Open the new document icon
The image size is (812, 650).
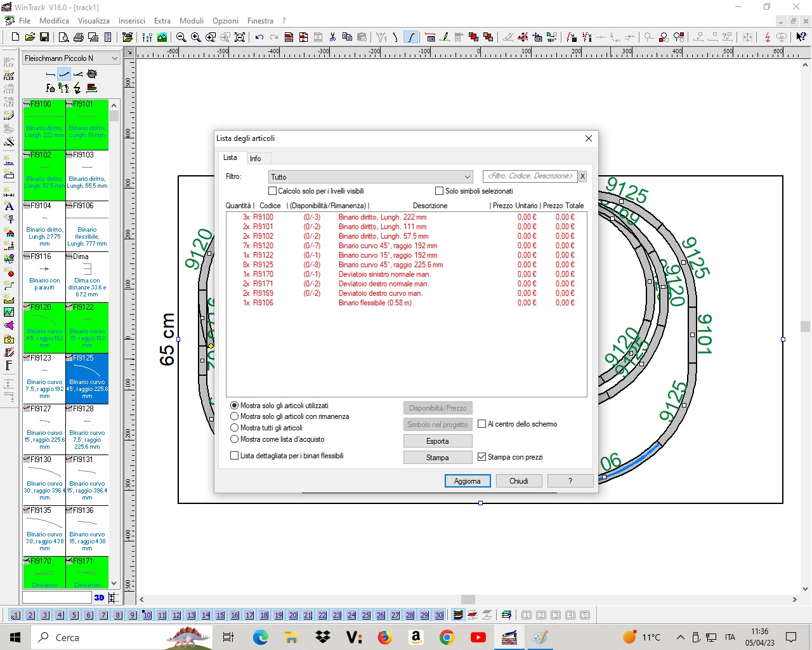[15, 37]
